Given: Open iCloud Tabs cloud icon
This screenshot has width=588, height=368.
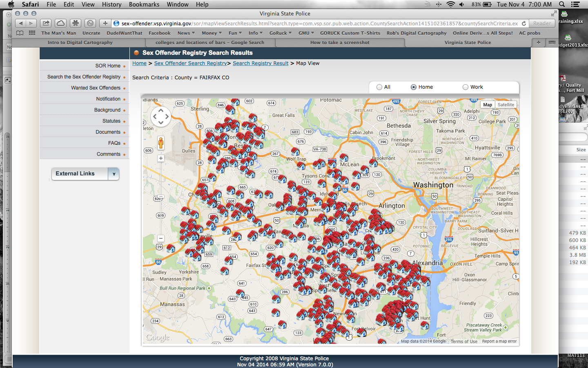Looking at the screenshot, I should [60, 23].
